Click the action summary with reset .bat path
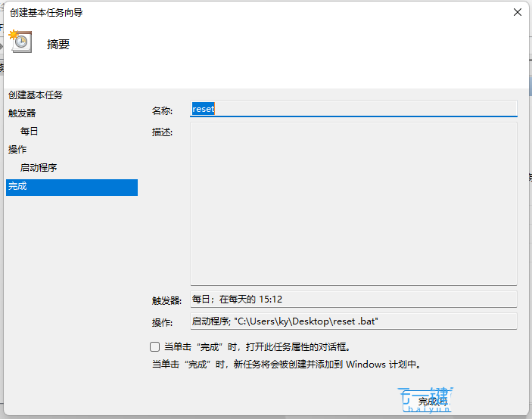The width and height of the screenshot is (532, 419). (x=353, y=321)
